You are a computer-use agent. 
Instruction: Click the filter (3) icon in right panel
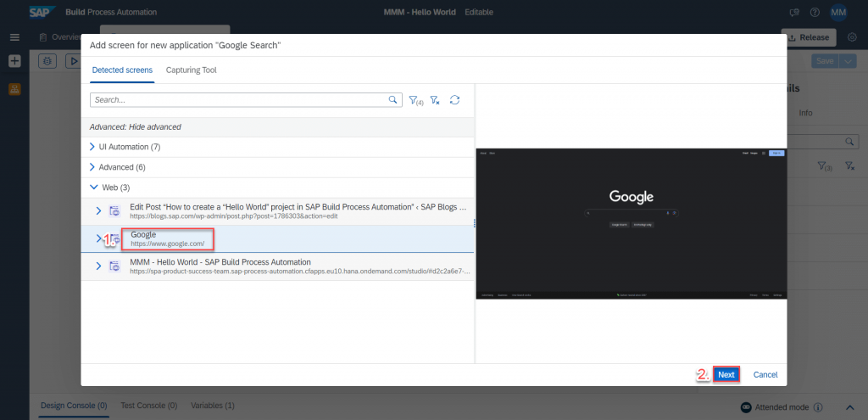point(825,165)
